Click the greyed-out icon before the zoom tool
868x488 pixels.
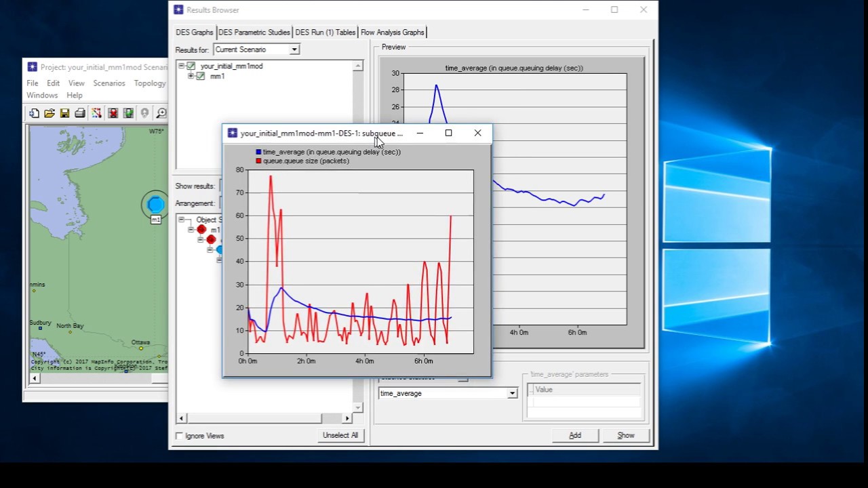click(144, 113)
